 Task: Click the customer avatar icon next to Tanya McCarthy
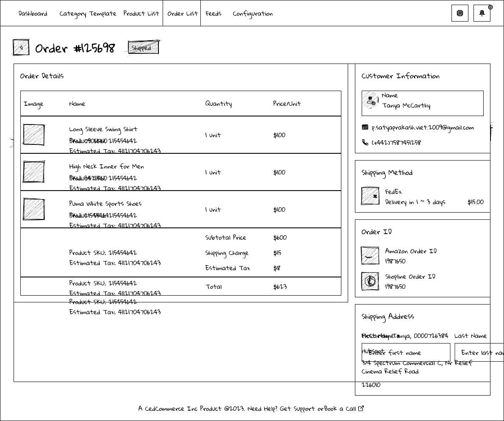(x=371, y=100)
